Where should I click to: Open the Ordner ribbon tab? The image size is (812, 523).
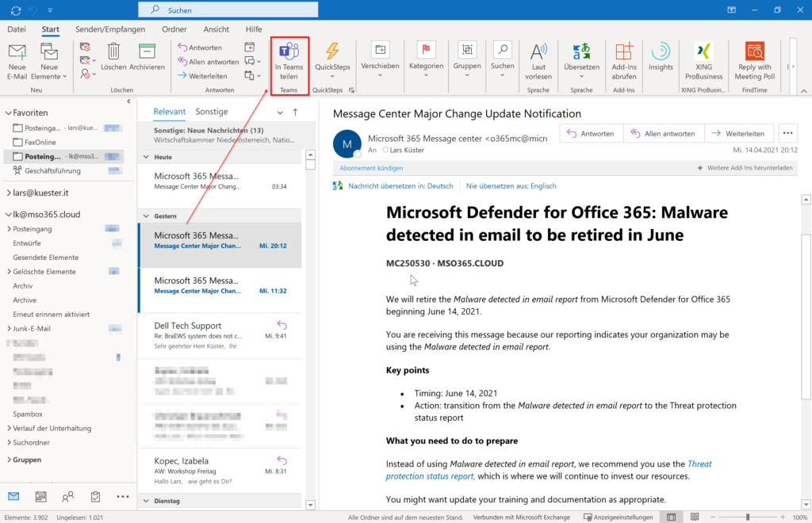pyautogui.click(x=174, y=29)
